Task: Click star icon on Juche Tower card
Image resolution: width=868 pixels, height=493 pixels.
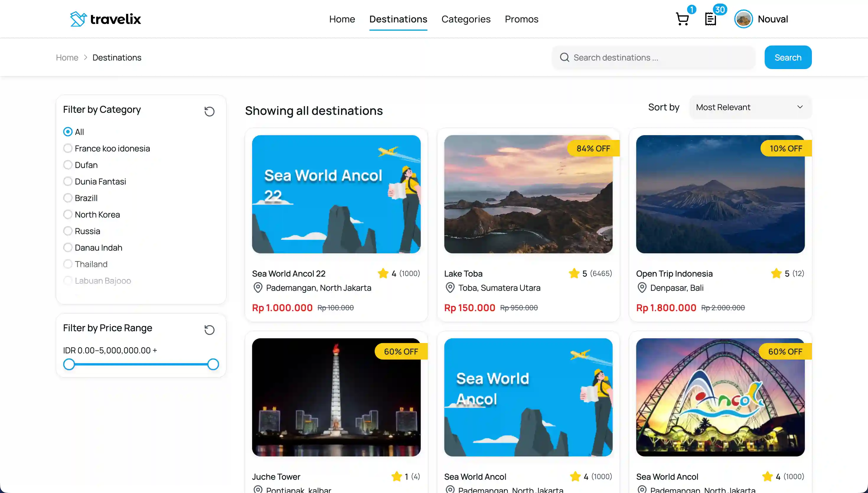Action: pos(397,476)
